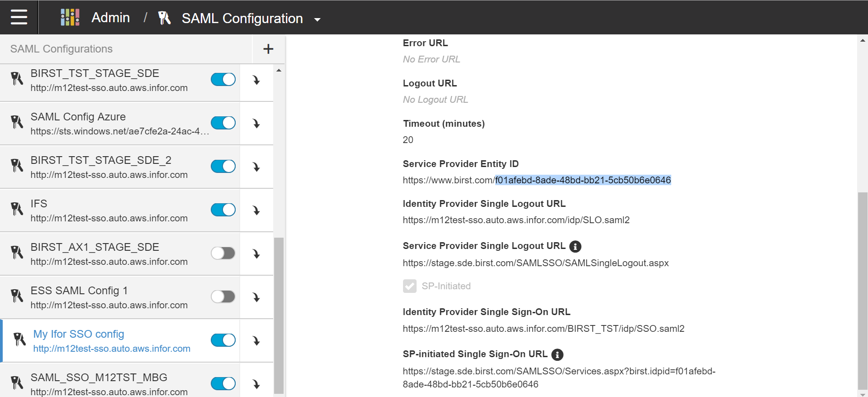Toggle the IFS configuration switch
The image size is (868, 397).
[x=223, y=210]
